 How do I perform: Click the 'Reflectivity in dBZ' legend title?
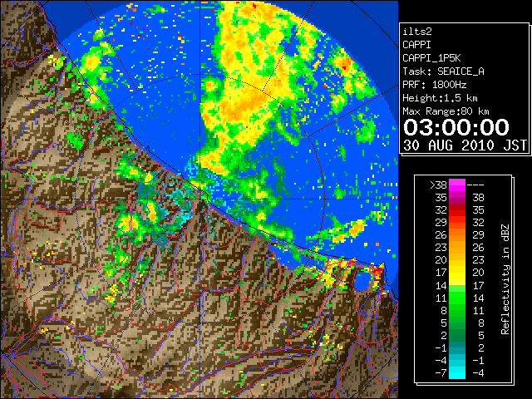(x=505, y=279)
